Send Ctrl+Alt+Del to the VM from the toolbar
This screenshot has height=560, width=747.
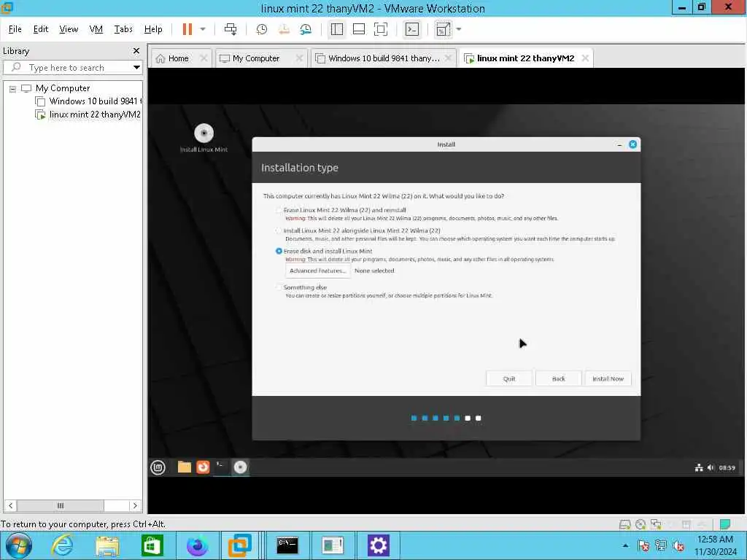231,29
